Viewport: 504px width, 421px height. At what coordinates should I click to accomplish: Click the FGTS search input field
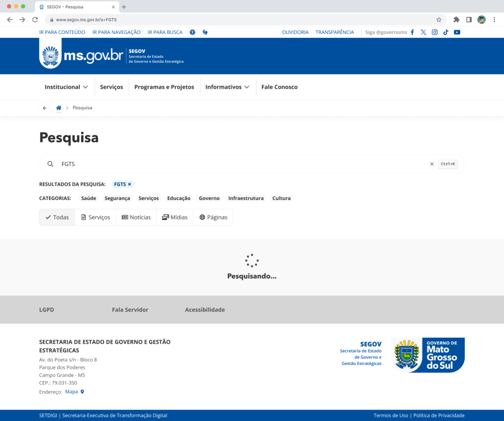tap(241, 164)
